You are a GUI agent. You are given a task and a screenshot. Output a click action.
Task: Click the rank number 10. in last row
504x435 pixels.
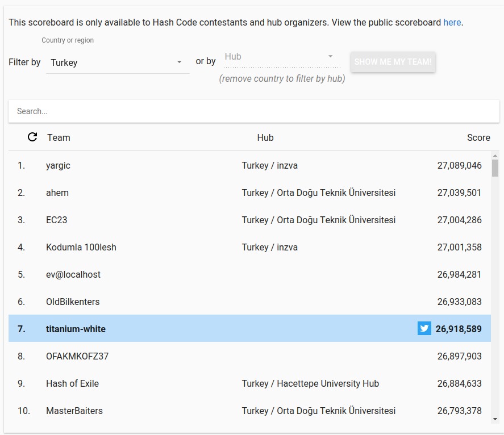coord(24,411)
